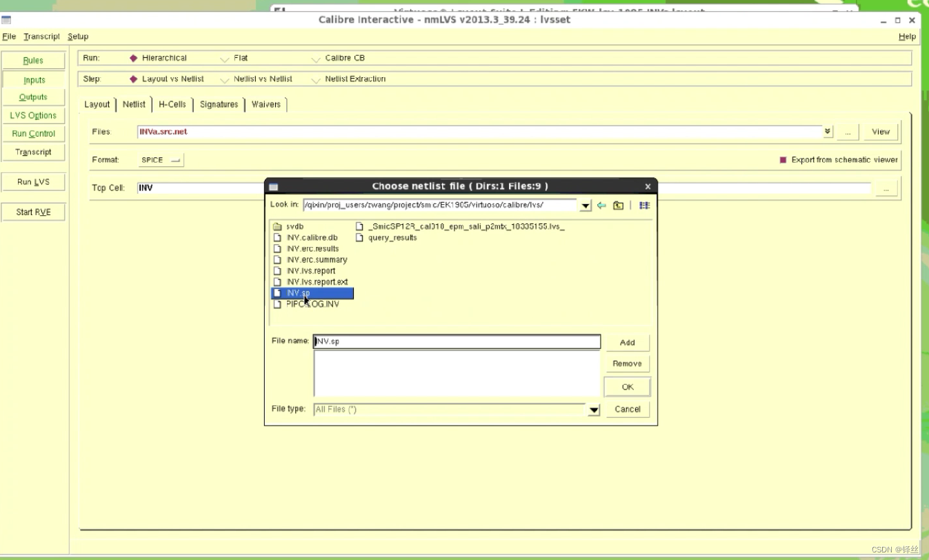This screenshot has width=929, height=560.
Task: Click the File name input field
Action: [457, 342]
